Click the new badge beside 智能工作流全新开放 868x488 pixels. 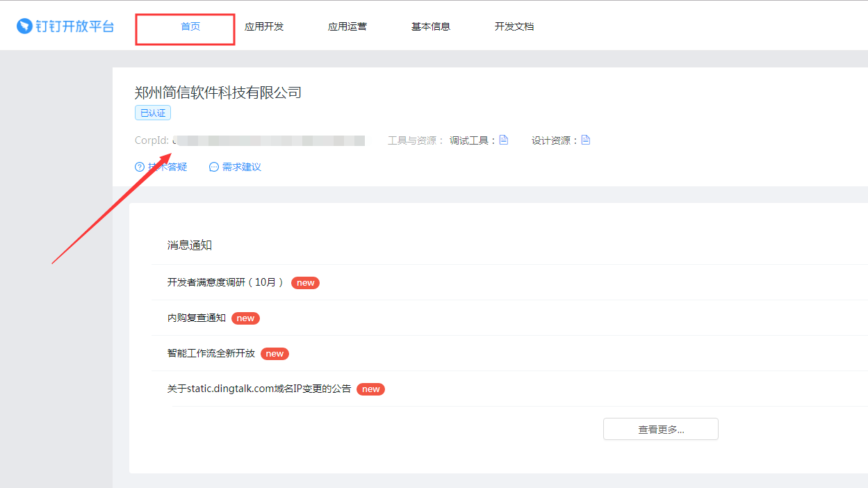[x=275, y=353]
